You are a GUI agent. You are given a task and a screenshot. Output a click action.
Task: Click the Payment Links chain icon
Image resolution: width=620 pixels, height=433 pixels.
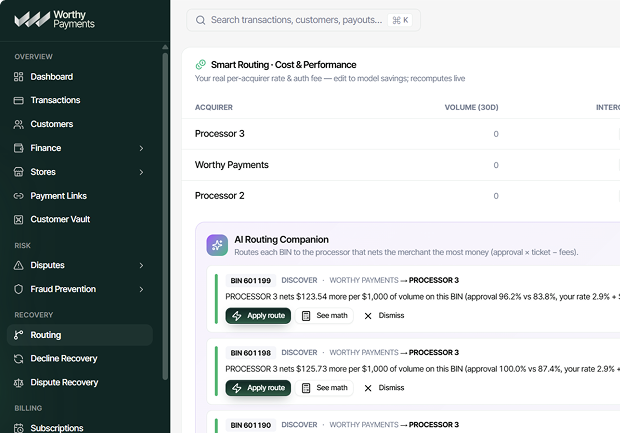coord(19,196)
